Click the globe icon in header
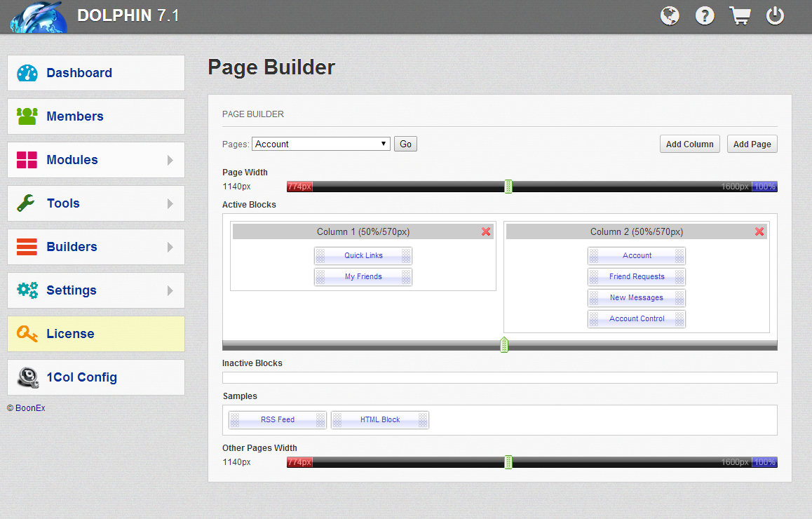Screen dimensions: 812x519 [670, 15]
